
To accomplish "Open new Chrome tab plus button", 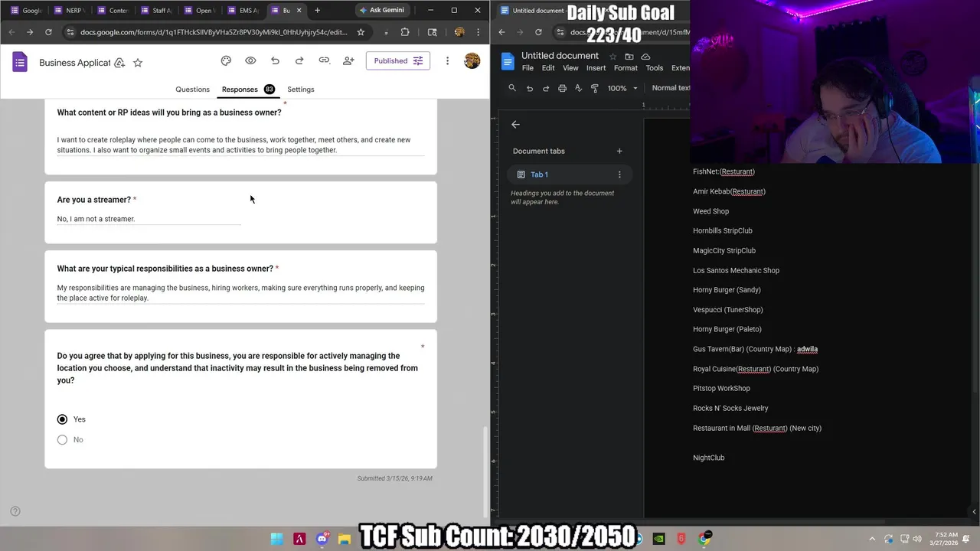I will point(317,11).
